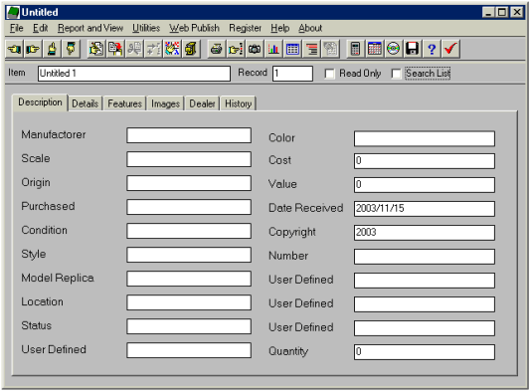Click the Color input field

pos(425,139)
